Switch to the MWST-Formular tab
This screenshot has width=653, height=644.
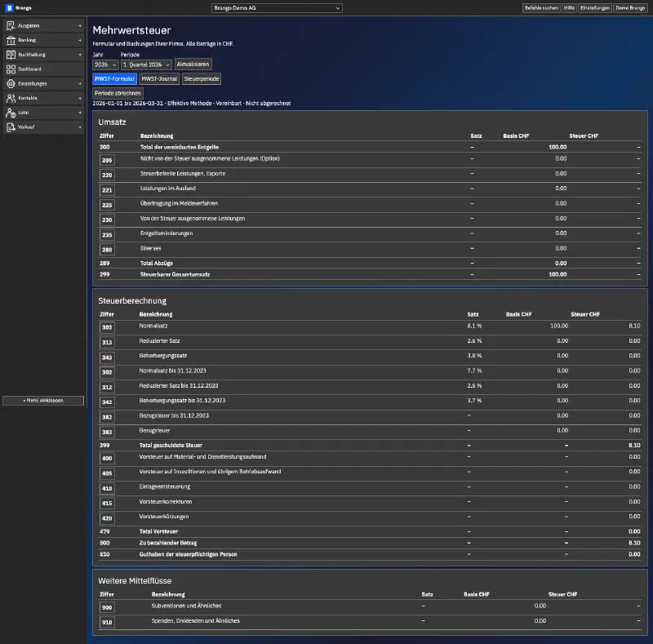(114, 78)
